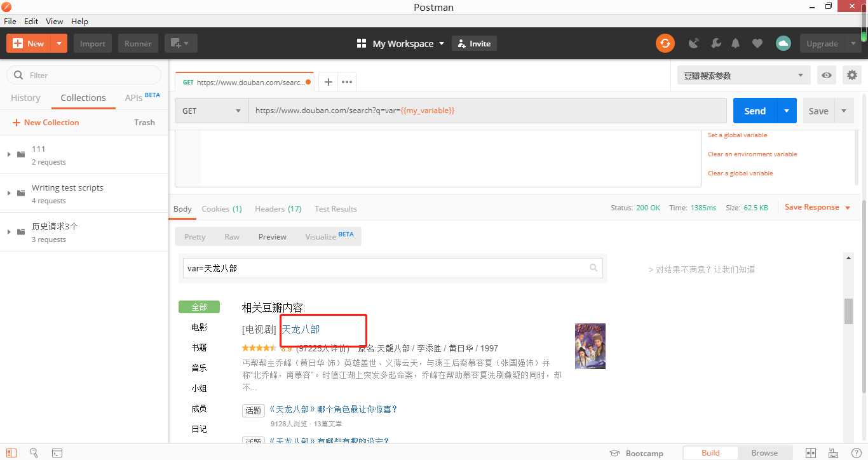Viewport: 868px width, 460px height.
Task: Click the Invite button
Action: (x=474, y=43)
